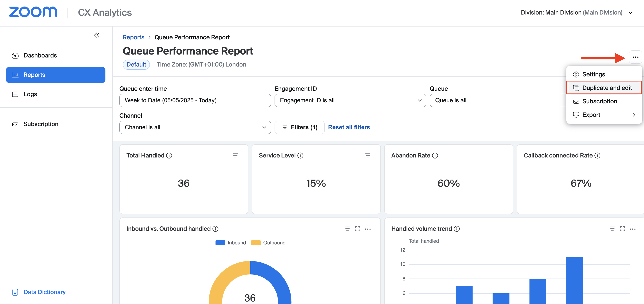Toggle the Outbound legend series in chart

[268, 243]
